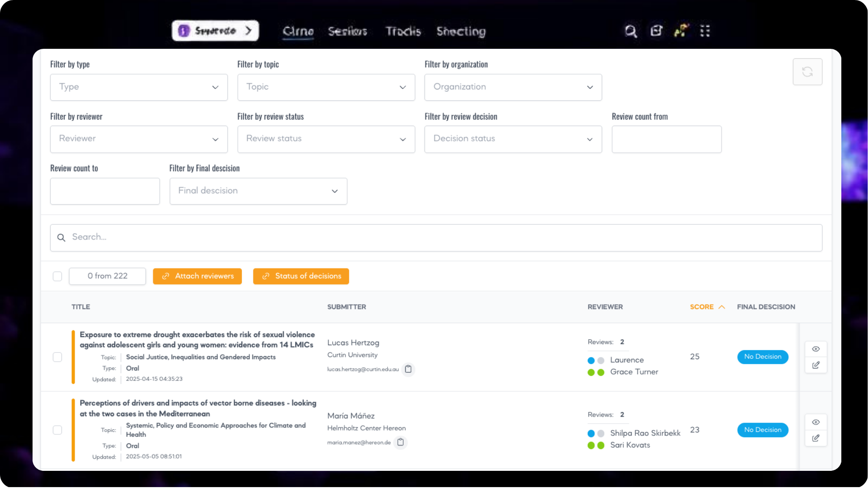Edit the vector borne diseases submission
Image resolution: width=868 pixels, height=488 pixels.
point(816,438)
